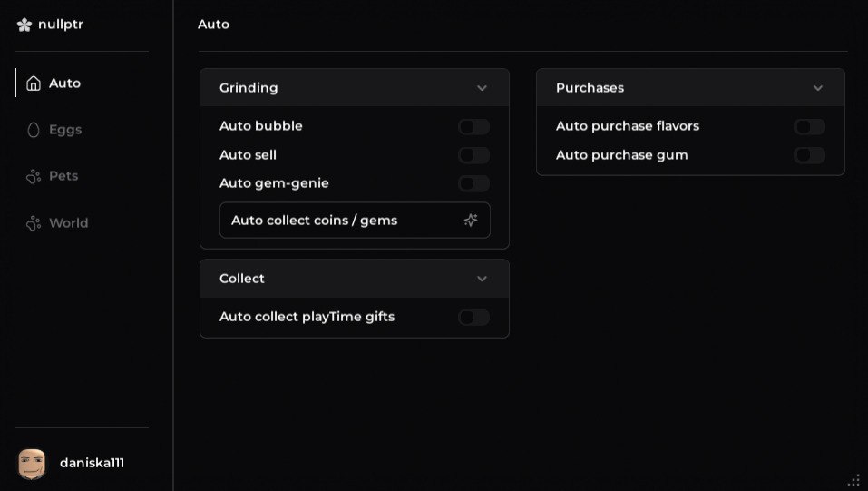Click the egg icon in sidebar
Screen dimensions: 868x491
click(34, 130)
